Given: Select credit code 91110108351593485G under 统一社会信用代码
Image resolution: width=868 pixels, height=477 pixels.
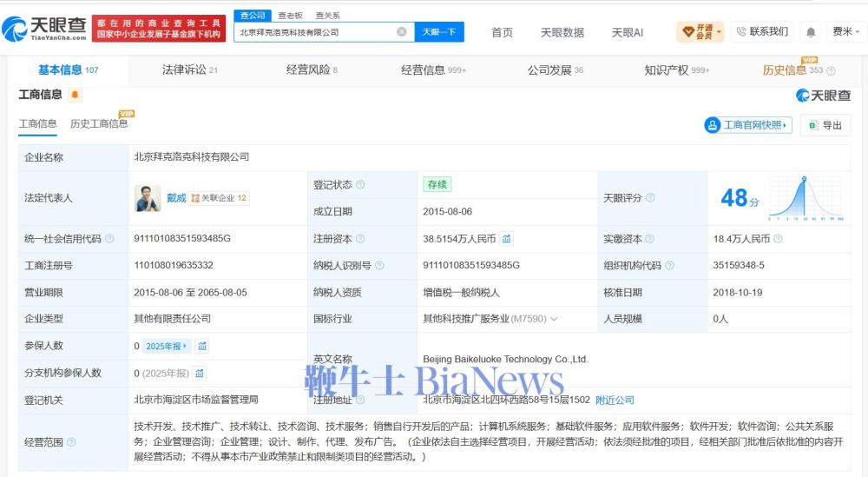Looking at the screenshot, I should point(182,238).
